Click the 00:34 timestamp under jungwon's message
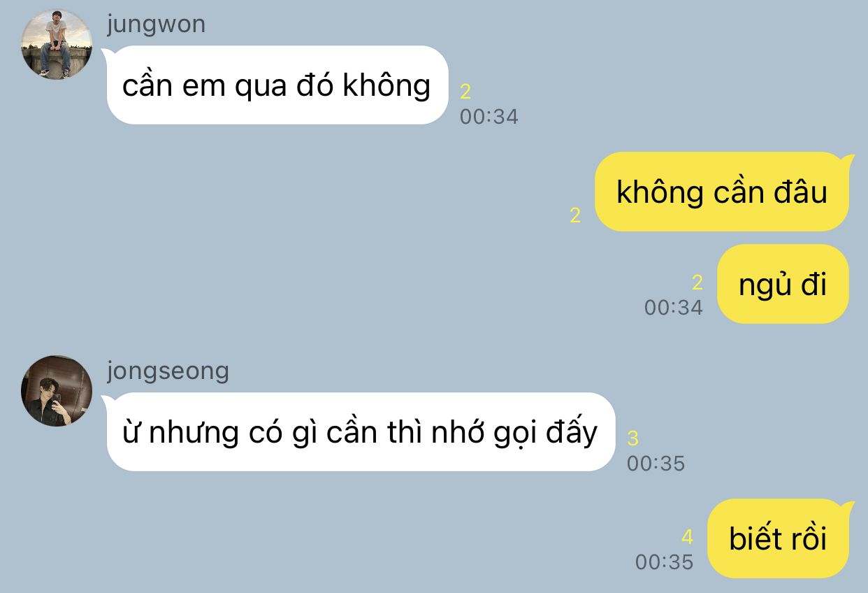This screenshot has width=868, height=593. pos(489,117)
